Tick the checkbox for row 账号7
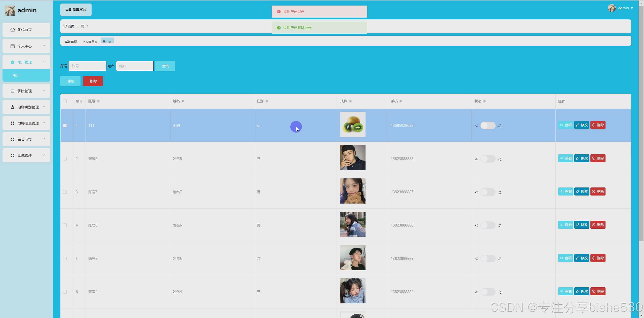 tap(65, 192)
